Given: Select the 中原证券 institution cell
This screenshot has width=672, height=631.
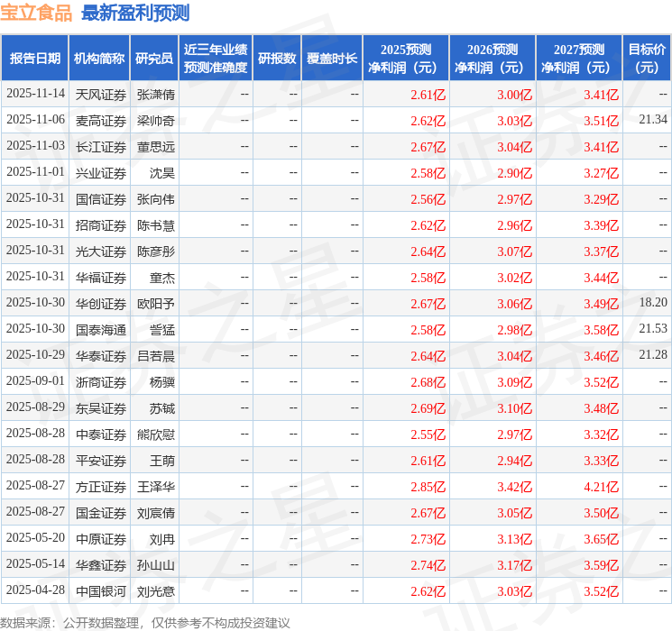Looking at the screenshot, I should pyautogui.click(x=101, y=539).
